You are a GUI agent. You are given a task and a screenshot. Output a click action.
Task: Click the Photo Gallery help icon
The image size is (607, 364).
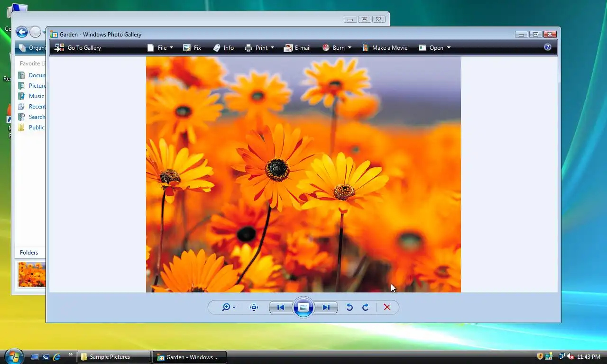pyautogui.click(x=548, y=47)
